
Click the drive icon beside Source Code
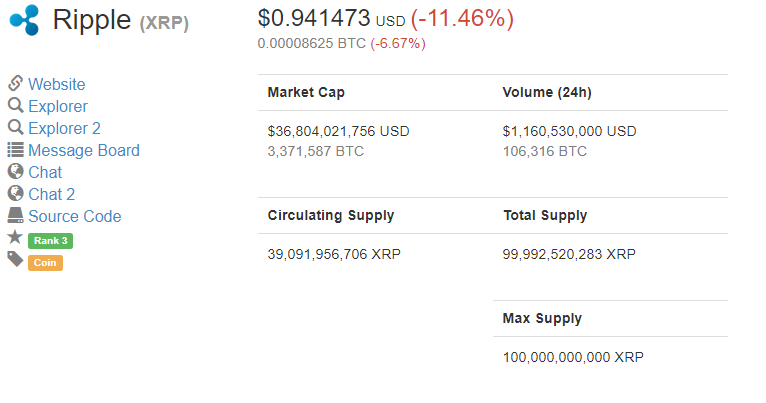point(16,215)
